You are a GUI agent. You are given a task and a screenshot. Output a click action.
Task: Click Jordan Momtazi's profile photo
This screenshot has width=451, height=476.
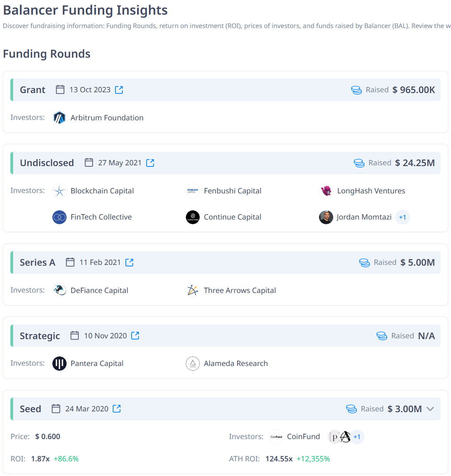326,217
